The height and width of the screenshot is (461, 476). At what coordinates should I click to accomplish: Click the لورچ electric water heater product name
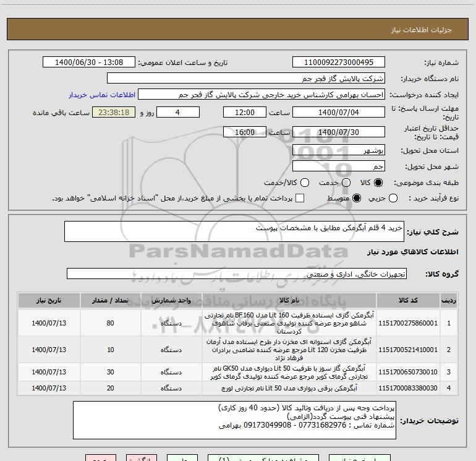(289, 388)
